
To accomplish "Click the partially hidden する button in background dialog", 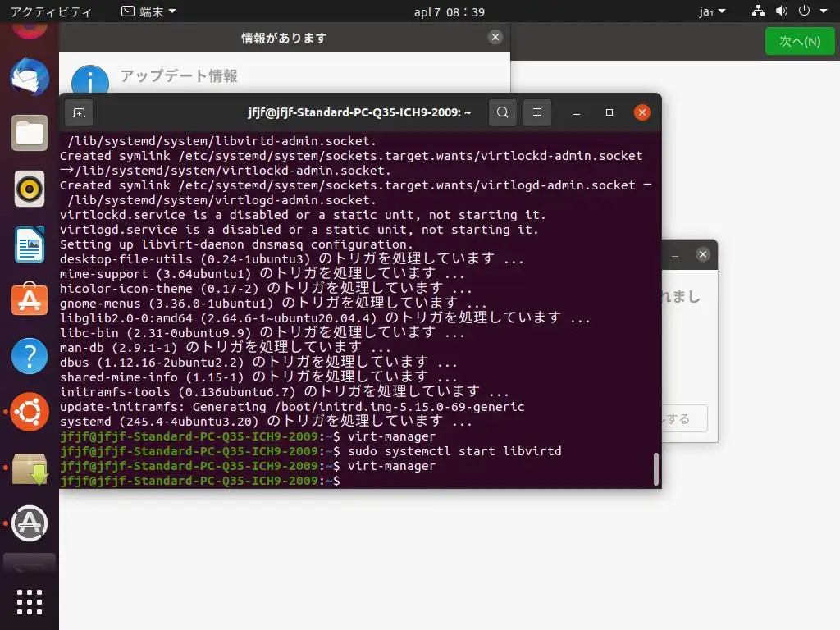I will coord(685,419).
